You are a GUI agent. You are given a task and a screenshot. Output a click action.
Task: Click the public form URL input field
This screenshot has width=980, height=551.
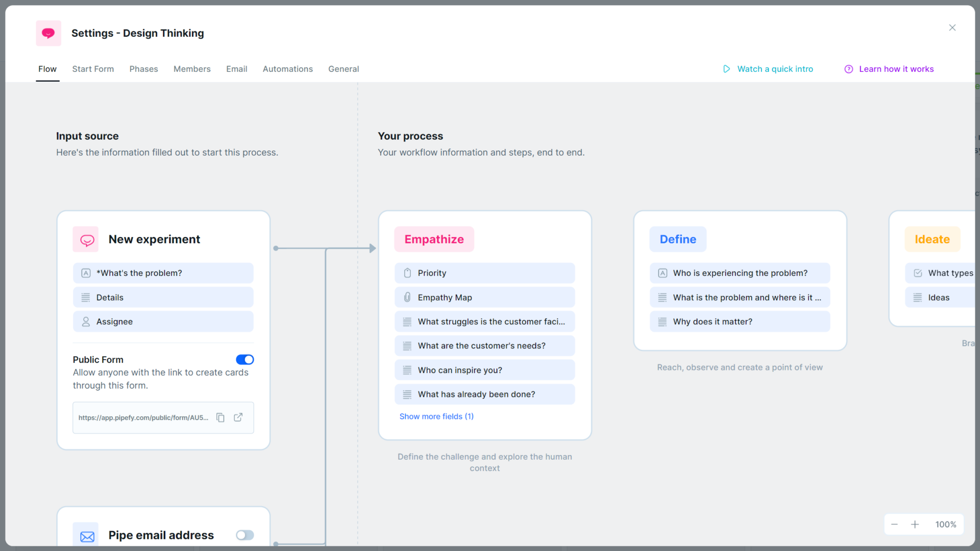143,417
